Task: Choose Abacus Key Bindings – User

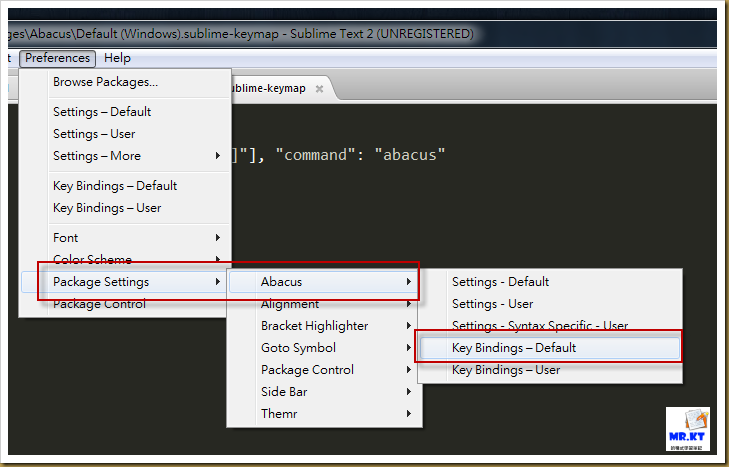Action: coord(550,370)
